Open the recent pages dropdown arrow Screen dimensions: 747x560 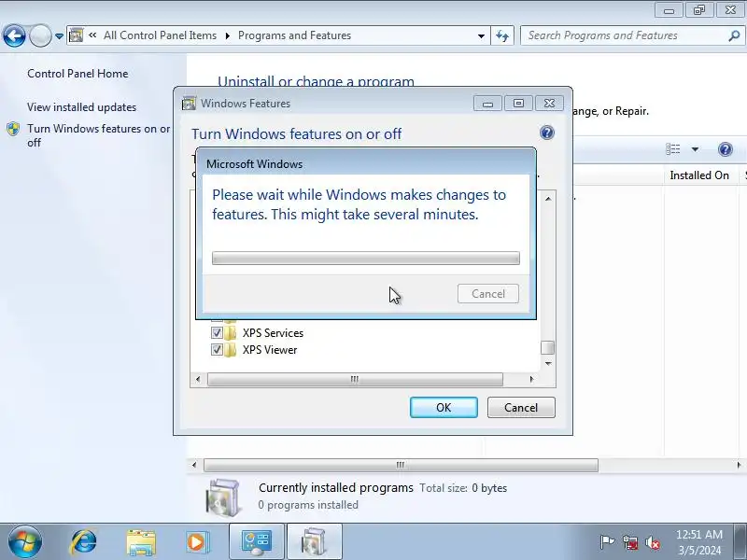pyautogui.click(x=59, y=36)
